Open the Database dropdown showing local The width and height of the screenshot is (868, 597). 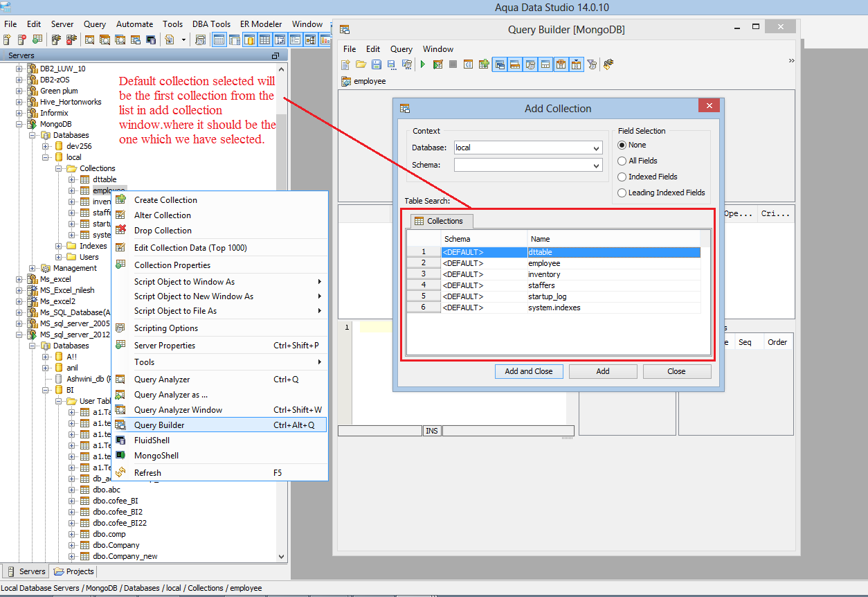pyautogui.click(x=596, y=148)
